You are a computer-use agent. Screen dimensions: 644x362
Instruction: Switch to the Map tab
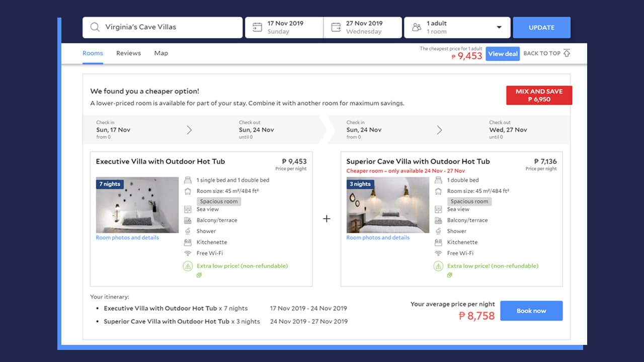161,53
